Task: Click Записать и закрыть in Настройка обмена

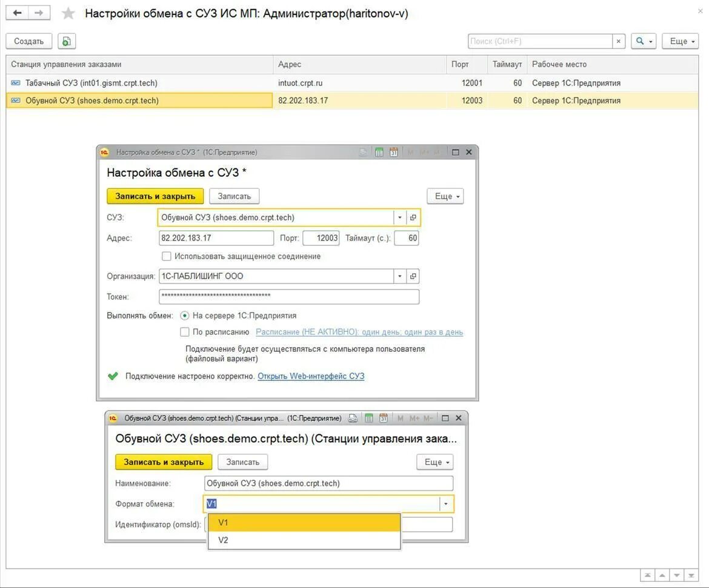Action: click(x=155, y=196)
